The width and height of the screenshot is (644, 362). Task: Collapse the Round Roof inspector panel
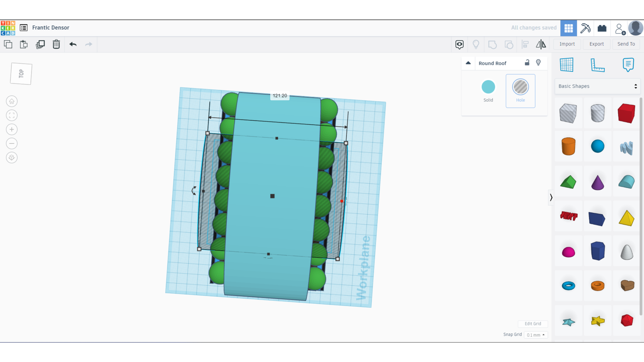[468, 63]
